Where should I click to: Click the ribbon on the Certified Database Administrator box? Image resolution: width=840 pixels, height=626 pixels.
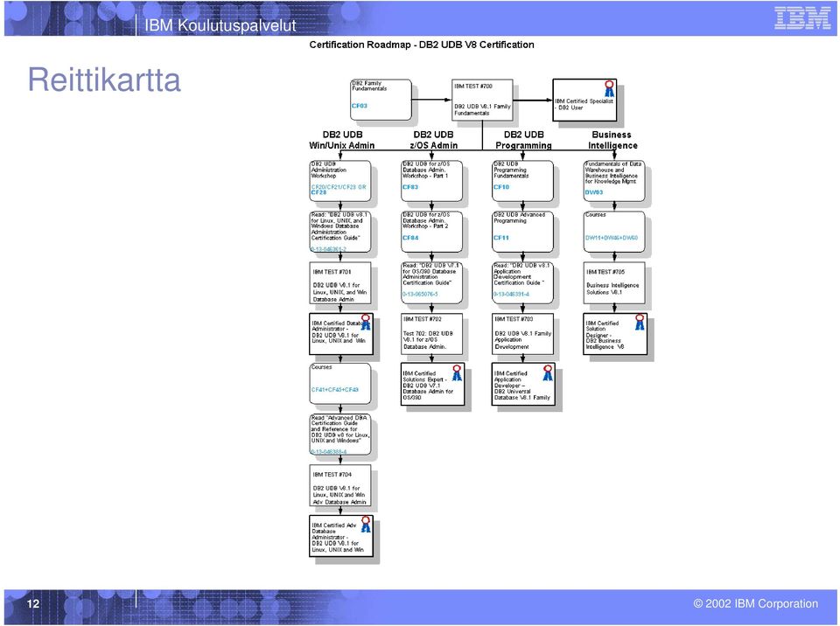366,323
